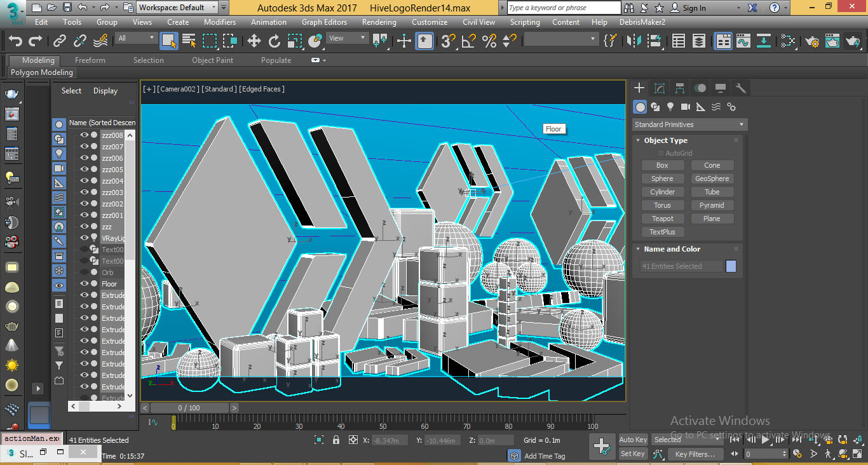The height and width of the screenshot is (465, 868).
Task: Open the Rendered Frame Window
Action: (832, 41)
